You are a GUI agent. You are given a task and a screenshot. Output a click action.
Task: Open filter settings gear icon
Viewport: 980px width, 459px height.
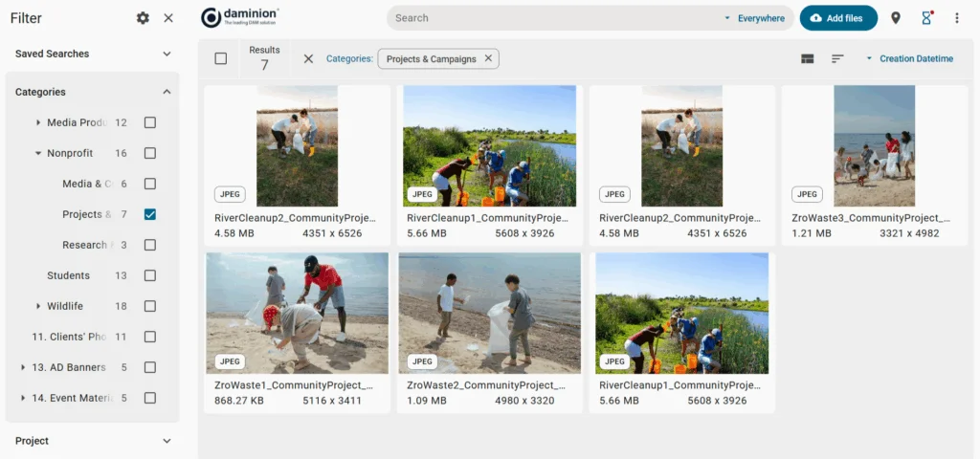click(x=144, y=18)
